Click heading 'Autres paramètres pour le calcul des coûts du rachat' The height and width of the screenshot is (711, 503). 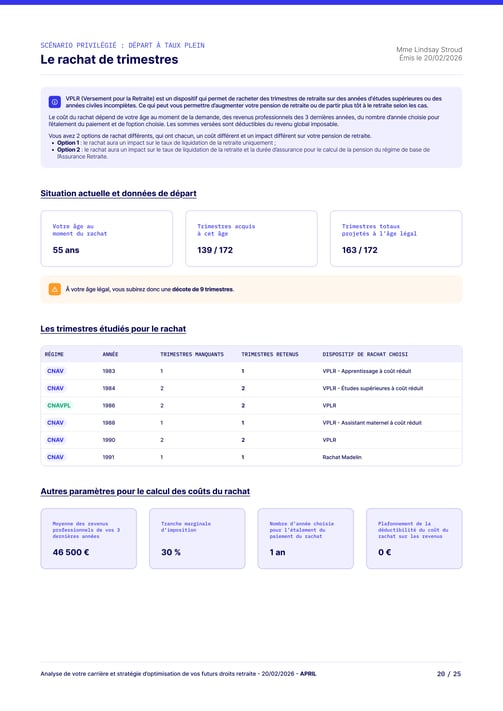pos(145,491)
